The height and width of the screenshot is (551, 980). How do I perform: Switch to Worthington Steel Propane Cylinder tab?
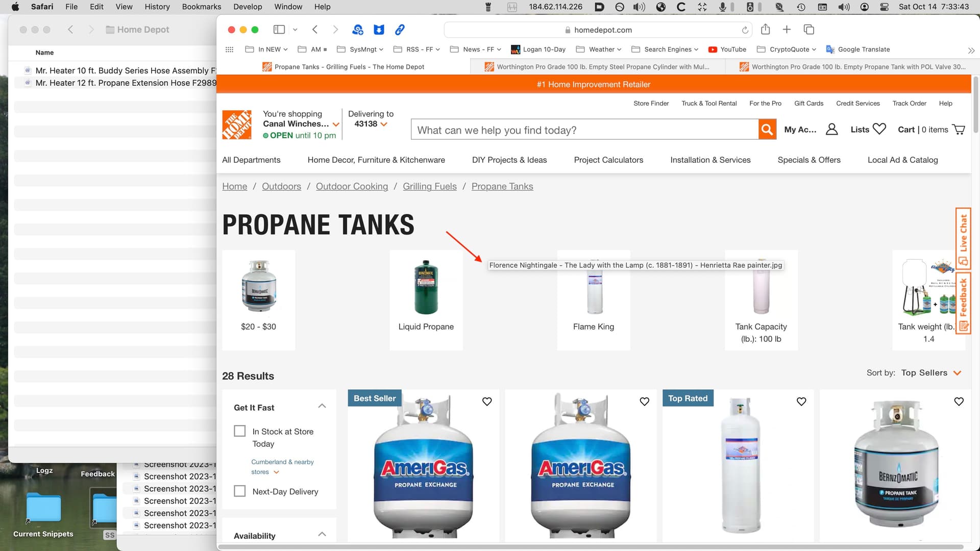coord(597,67)
